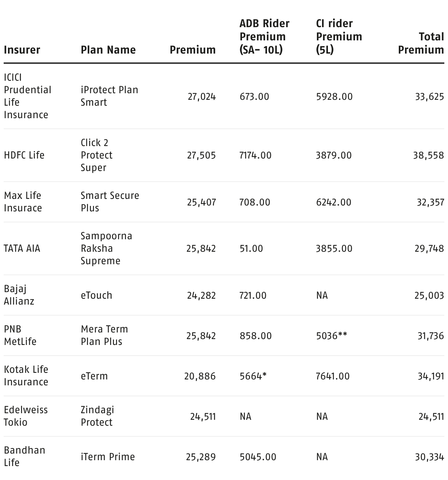Click the Insurer column header
This screenshot has width=448, height=480.
22,50
